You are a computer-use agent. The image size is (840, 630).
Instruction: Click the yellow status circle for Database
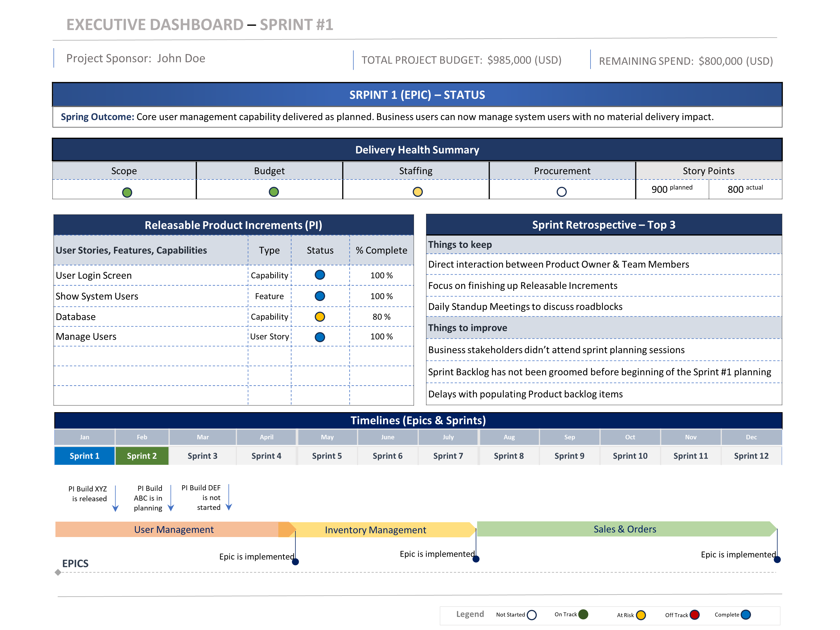click(x=320, y=316)
